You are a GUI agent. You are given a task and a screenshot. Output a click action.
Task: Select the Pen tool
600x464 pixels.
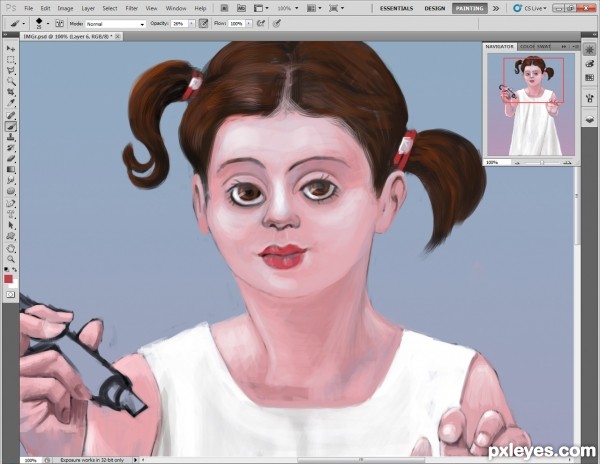[x=11, y=203]
